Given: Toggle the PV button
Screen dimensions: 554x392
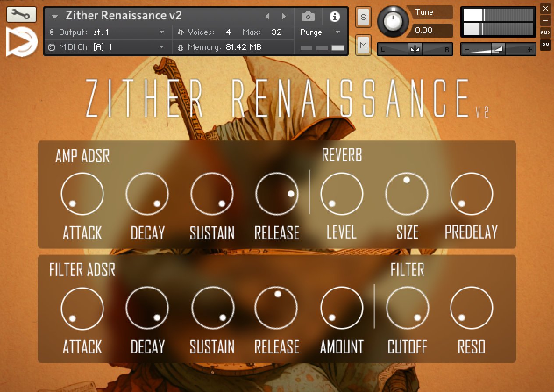Looking at the screenshot, I should pos(545,44).
